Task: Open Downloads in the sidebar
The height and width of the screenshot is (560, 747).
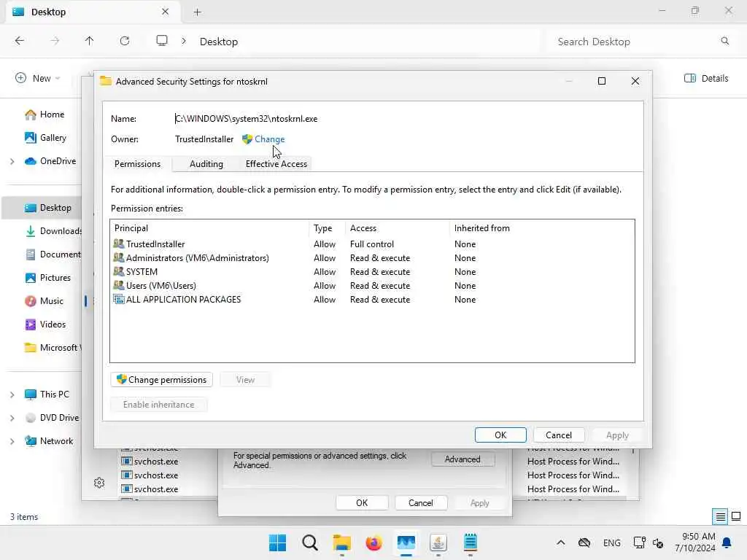Action: click(x=53, y=231)
